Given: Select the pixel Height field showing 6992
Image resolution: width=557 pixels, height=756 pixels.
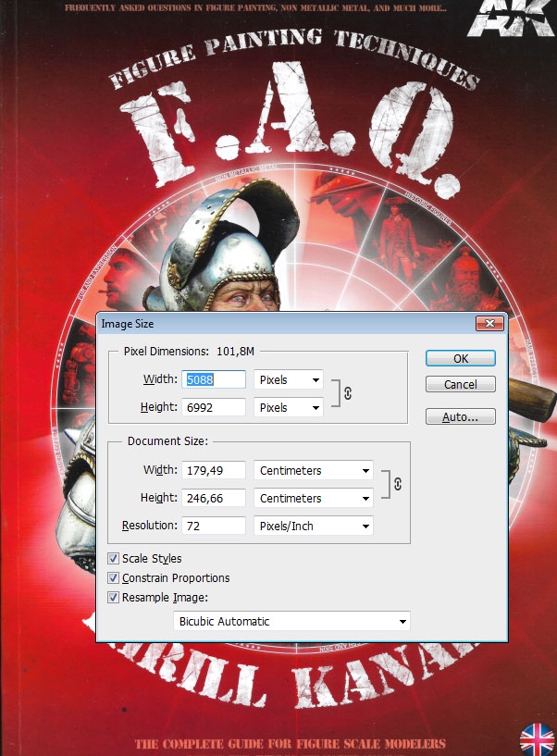Looking at the screenshot, I should click(x=214, y=407).
